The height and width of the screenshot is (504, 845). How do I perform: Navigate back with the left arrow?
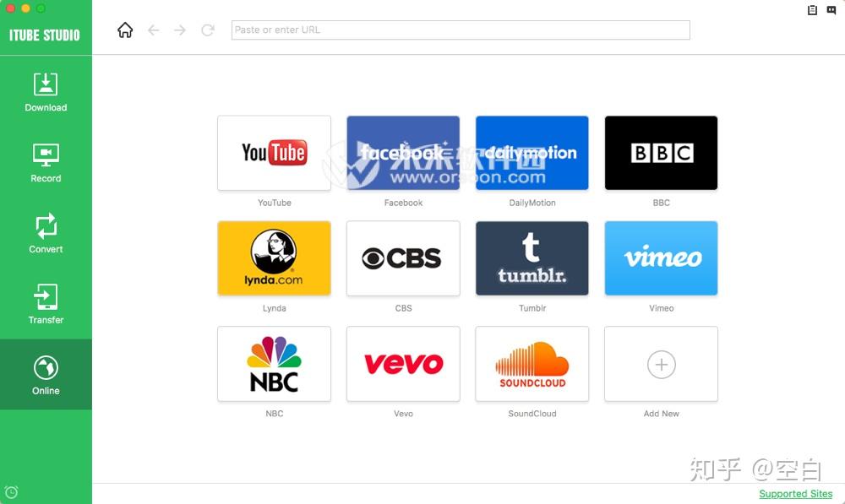point(154,30)
